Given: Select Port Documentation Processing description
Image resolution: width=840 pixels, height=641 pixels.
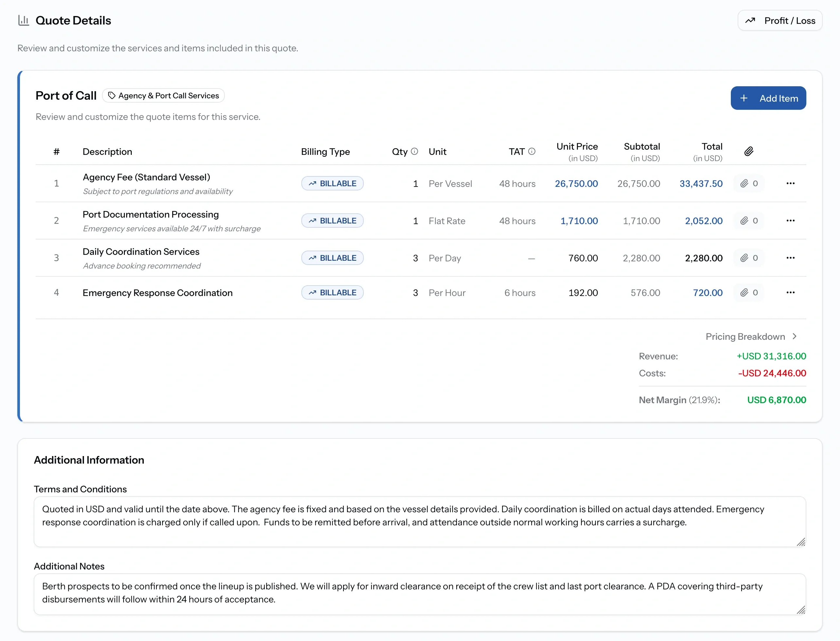Looking at the screenshot, I should click(150, 214).
